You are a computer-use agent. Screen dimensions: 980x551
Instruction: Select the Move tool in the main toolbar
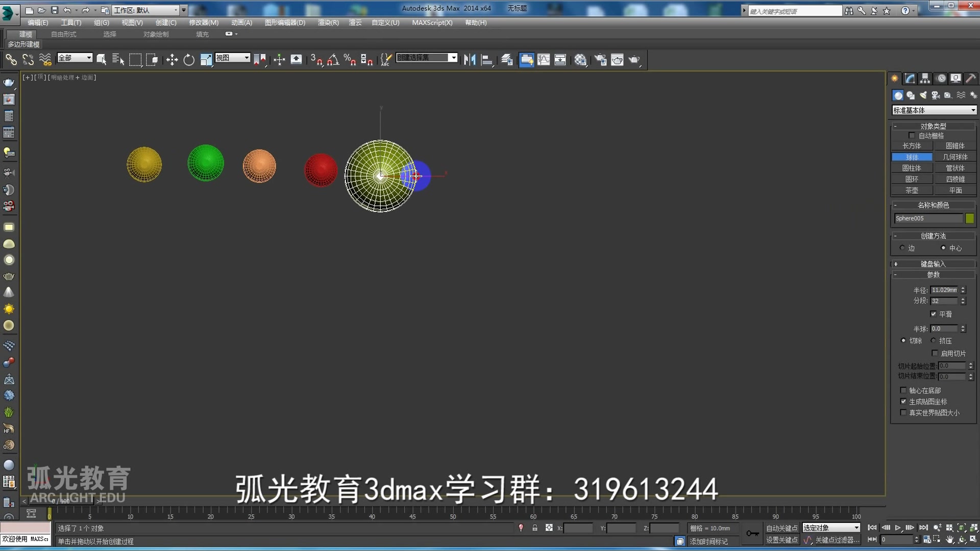pyautogui.click(x=172, y=60)
